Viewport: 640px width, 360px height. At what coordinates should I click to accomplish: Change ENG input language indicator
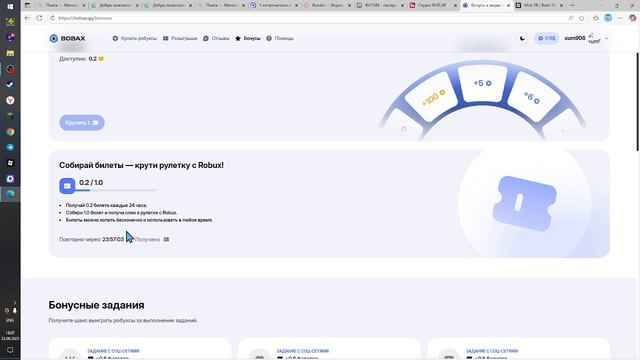click(10, 320)
